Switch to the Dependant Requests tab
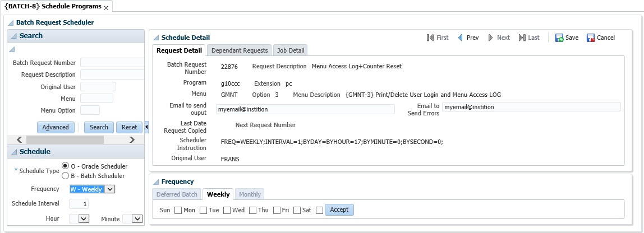Viewport: 644px width, 233px height. (x=240, y=50)
